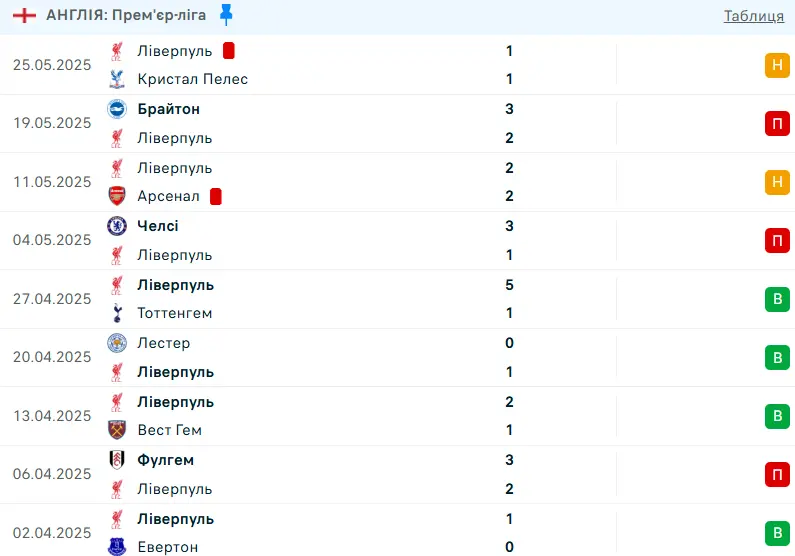Click the Fulham club crest
This screenshot has width=795, height=556.
[x=117, y=460]
